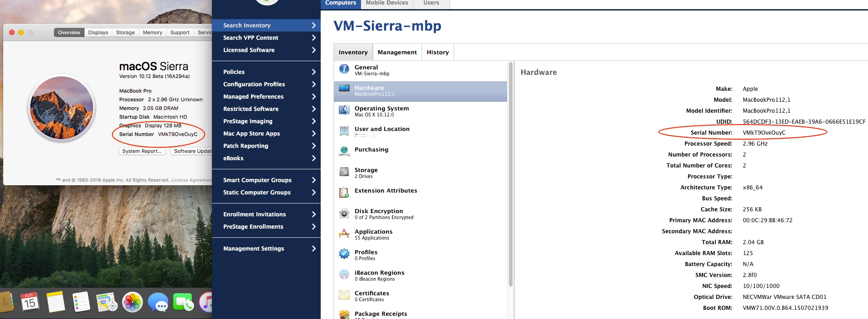Expand Restricted Software arrow
Screen dimensions: 868x319
[x=313, y=109]
